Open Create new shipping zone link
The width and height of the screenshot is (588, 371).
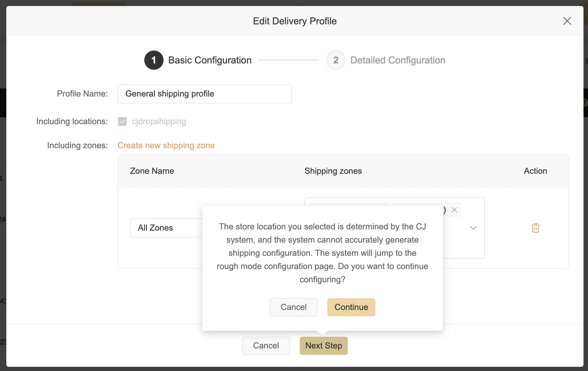pyautogui.click(x=166, y=146)
